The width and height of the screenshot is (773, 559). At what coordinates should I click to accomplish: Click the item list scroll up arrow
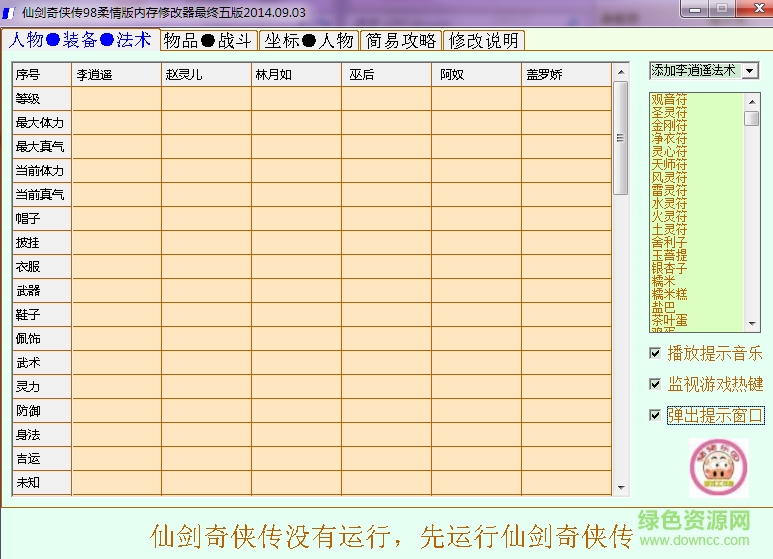click(x=752, y=102)
